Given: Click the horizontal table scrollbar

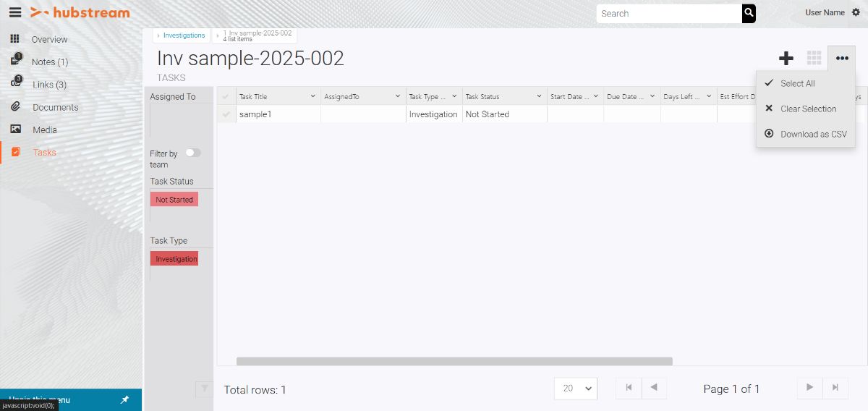Looking at the screenshot, I should (x=454, y=361).
